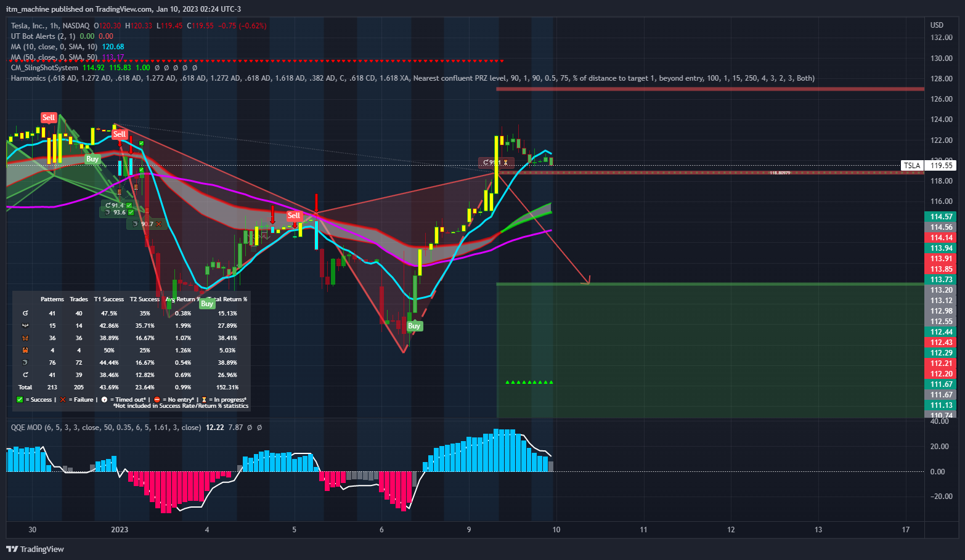The image size is (965, 560).
Task: Select the CM_SlingShotSystem indicator legend
Action: 44,68
